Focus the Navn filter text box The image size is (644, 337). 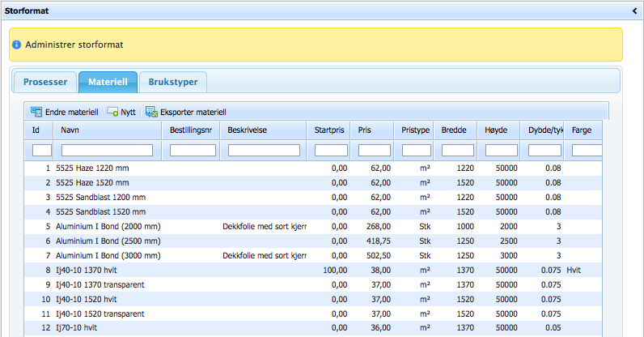[107, 150]
